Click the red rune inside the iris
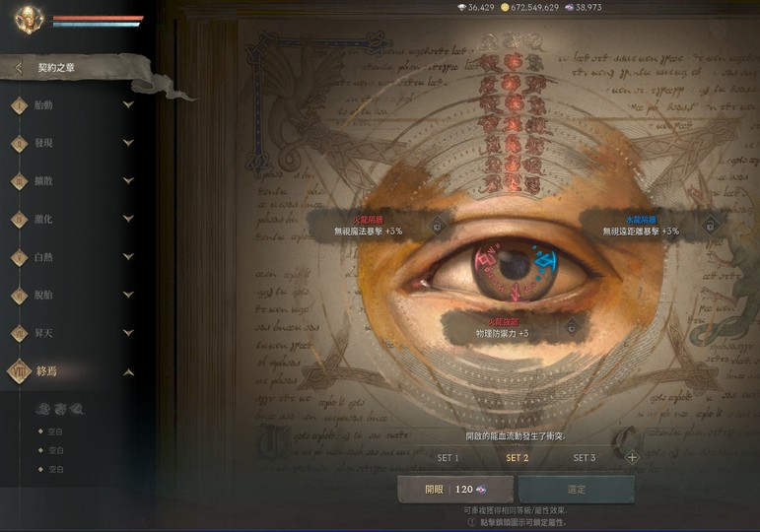The height and width of the screenshot is (532, 760). [x=485, y=262]
